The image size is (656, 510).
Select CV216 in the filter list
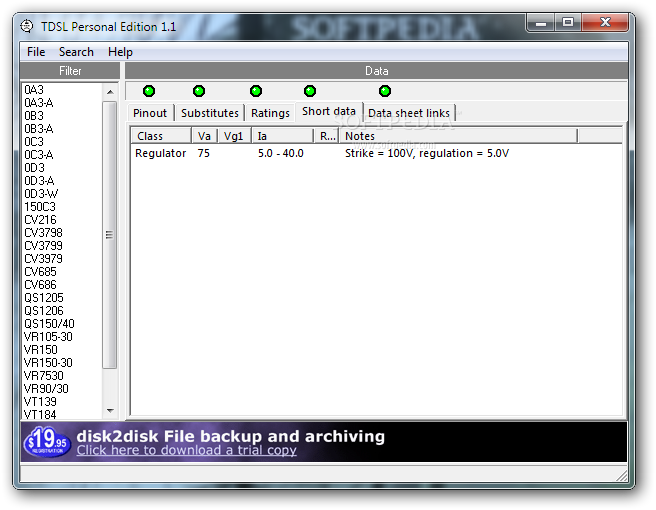point(40,219)
